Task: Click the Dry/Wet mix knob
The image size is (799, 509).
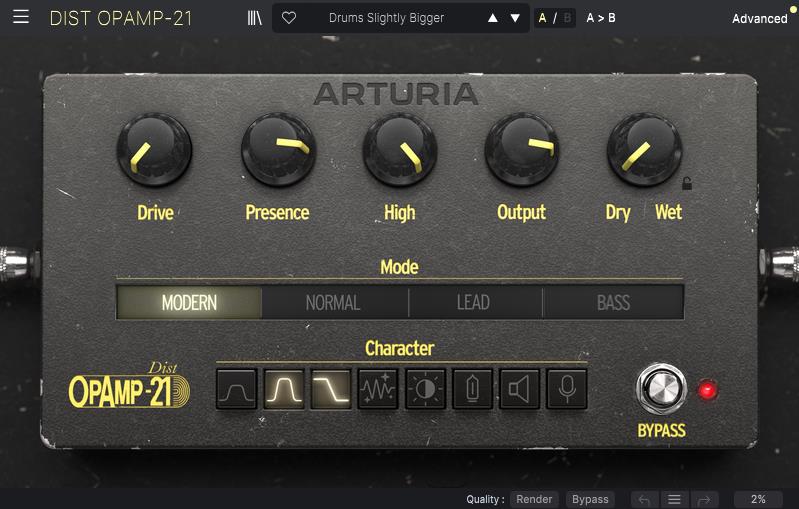Action: pyautogui.click(x=644, y=150)
